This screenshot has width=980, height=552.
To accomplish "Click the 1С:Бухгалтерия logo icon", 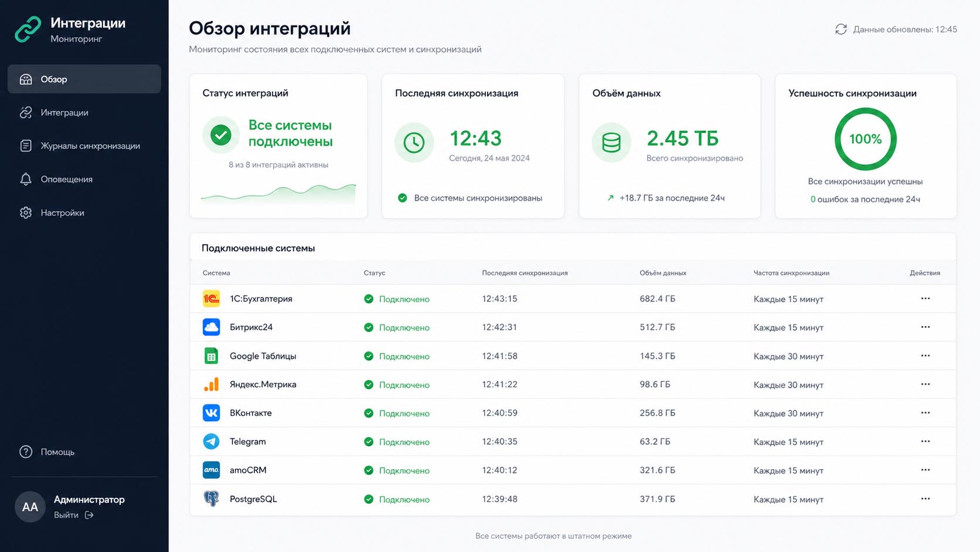I will 211,299.
